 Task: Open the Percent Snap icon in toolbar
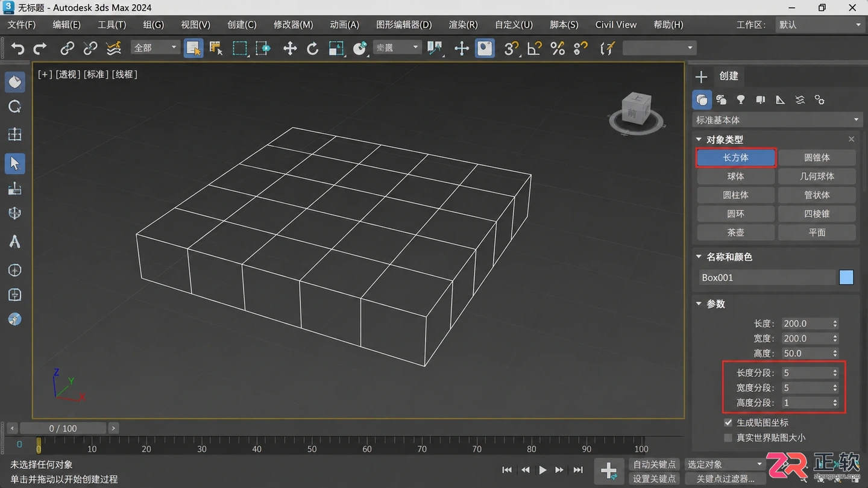click(558, 48)
